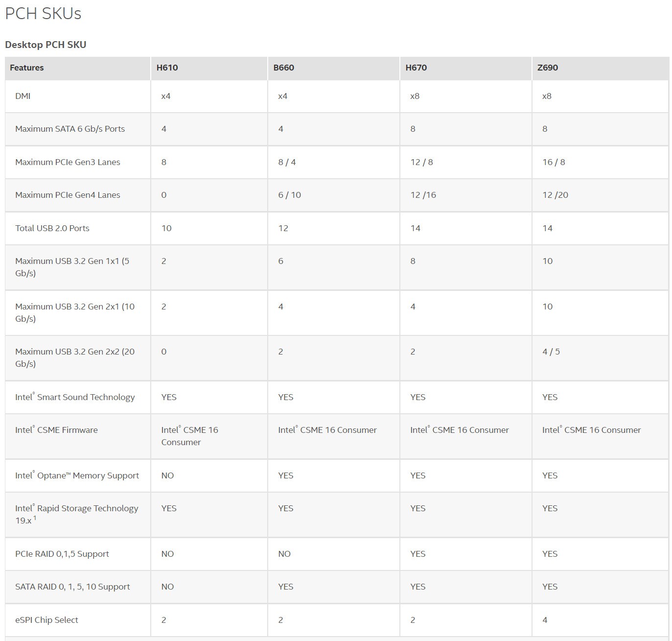Image resolution: width=672 pixels, height=641 pixels.
Task: Select the Desktop PCH SKU subtitle
Action: pyautogui.click(x=46, y=45)
